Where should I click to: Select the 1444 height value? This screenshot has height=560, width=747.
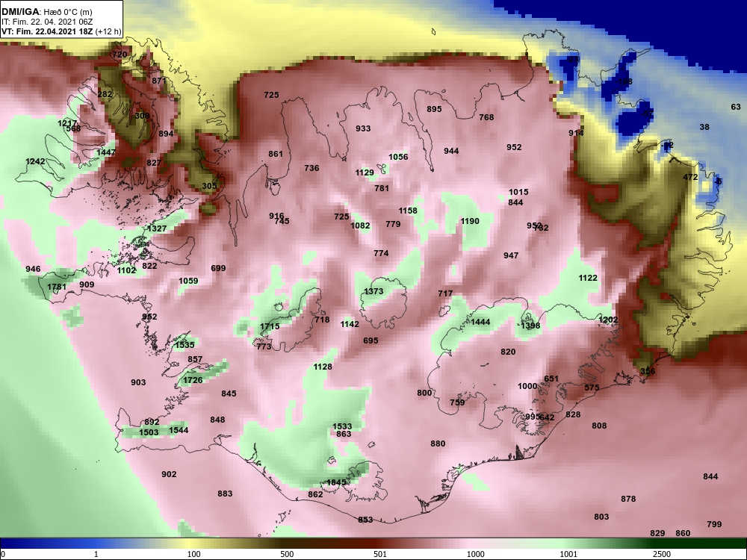coord(480,322)
